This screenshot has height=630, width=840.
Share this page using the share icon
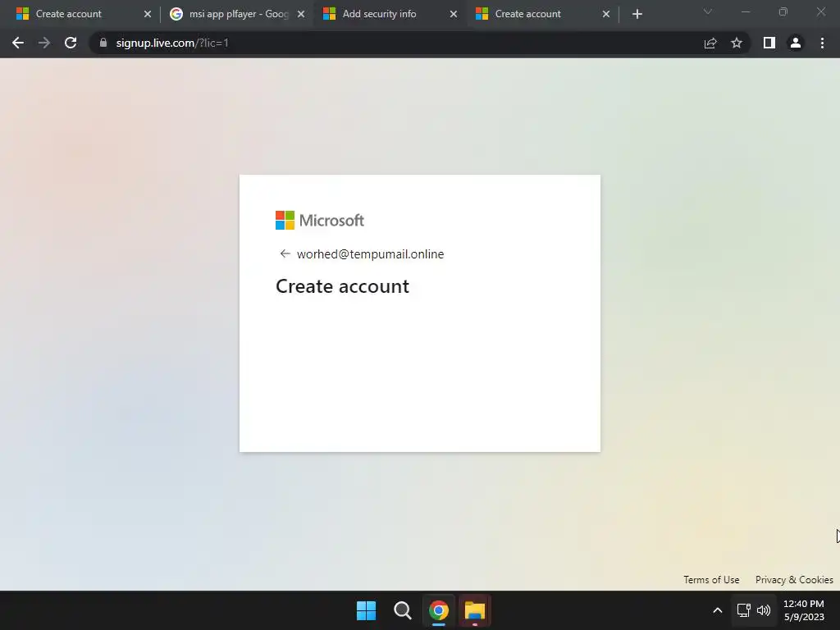[x=710, y=43]
